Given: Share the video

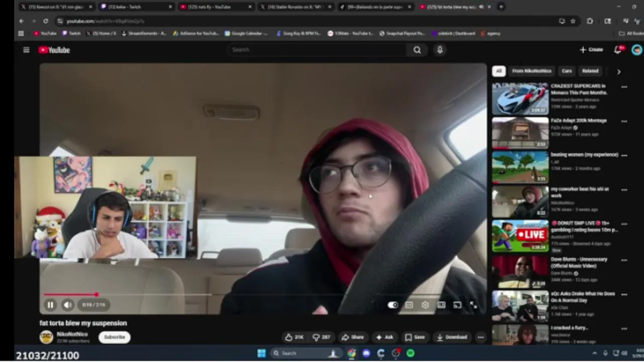Looking at the screenshot, I should tap(353, 337).
